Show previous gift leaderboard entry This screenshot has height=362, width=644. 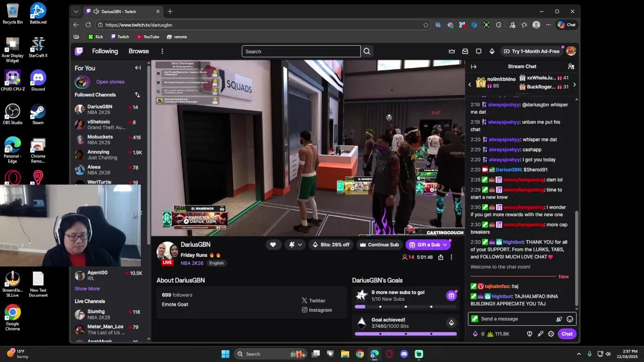tap(470, 84)
